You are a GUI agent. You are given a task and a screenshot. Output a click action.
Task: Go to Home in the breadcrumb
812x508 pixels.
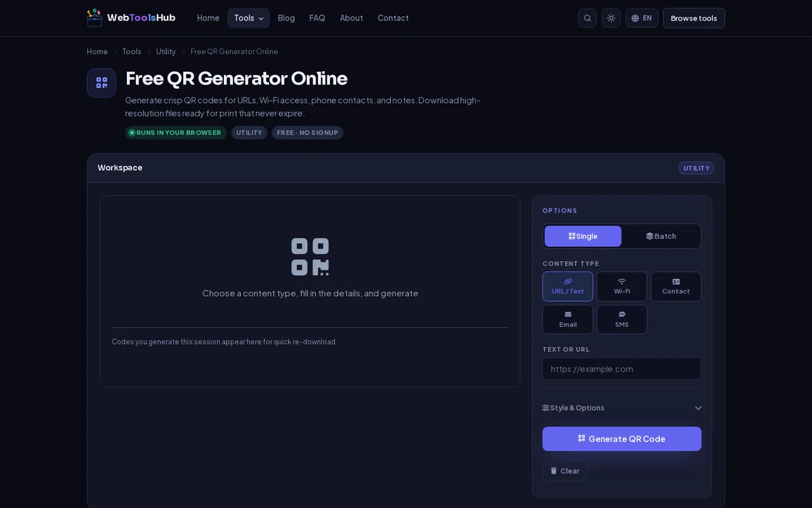[97, 51]
